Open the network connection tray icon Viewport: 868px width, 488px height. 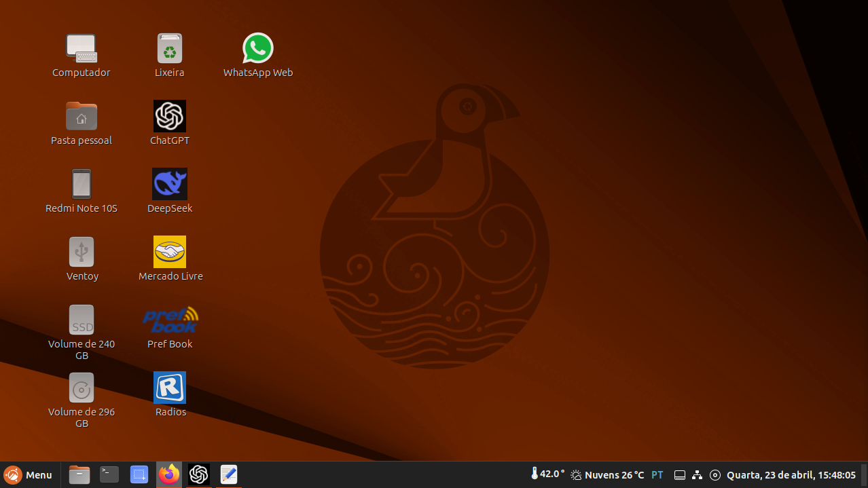pos(697,475)
